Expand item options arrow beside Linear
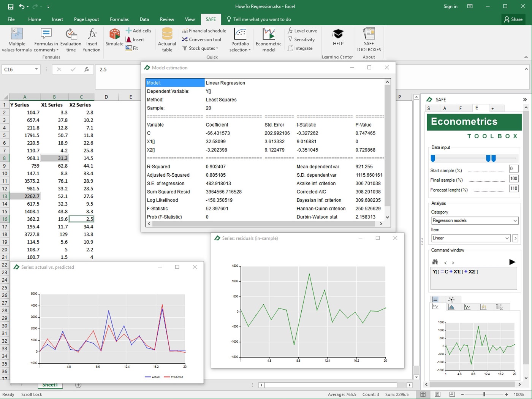Screen dimensions: 532x399 tap(515, 238)
